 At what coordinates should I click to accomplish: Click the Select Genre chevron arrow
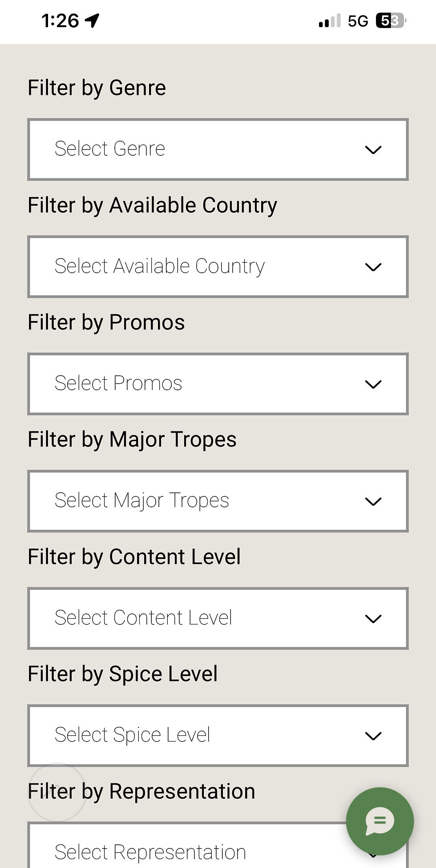click(373, 150)
